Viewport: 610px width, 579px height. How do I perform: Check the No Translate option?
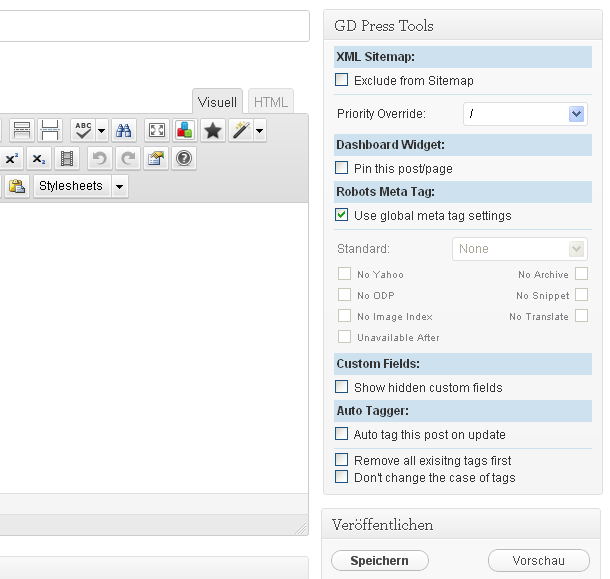click(x=582, y=316)
